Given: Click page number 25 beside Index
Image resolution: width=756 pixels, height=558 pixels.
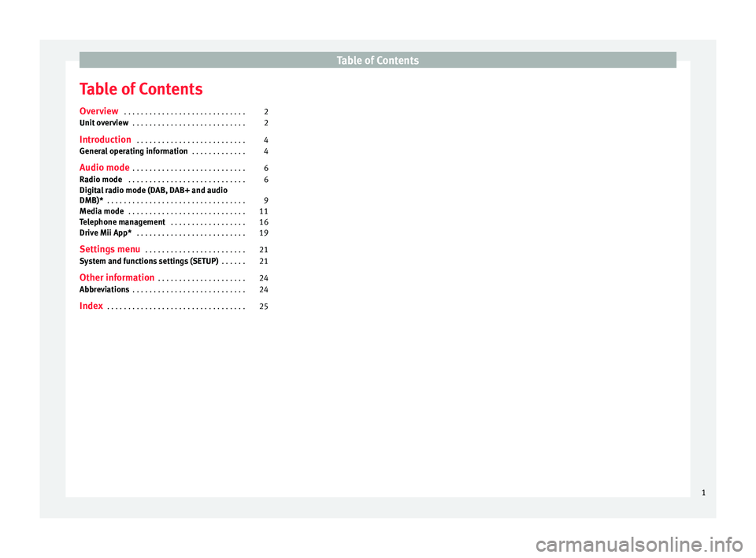Looking at the screenshot, I should pos(263,307).
